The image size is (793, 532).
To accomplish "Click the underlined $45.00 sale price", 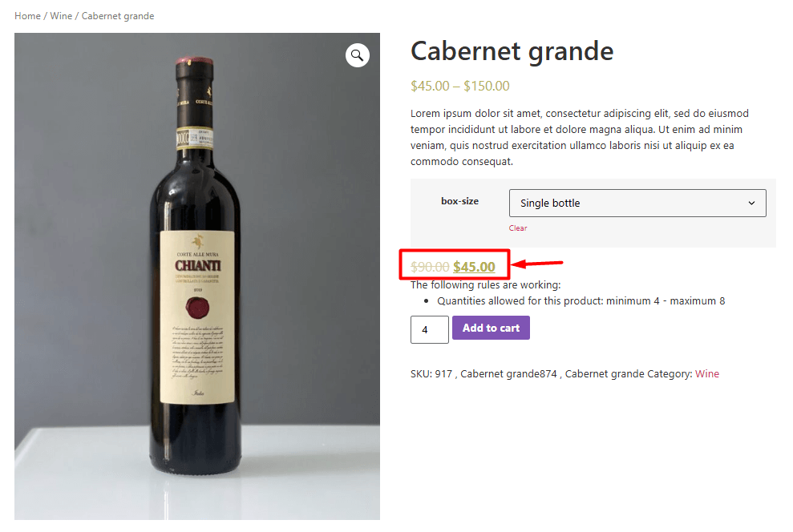I will tap(474, 267).
